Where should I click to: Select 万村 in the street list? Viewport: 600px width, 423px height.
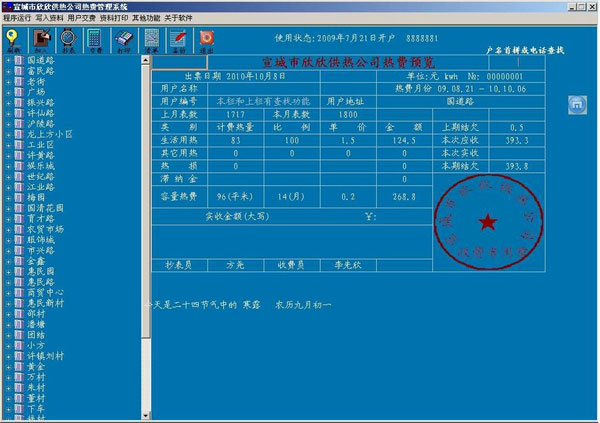click(36, 377)
